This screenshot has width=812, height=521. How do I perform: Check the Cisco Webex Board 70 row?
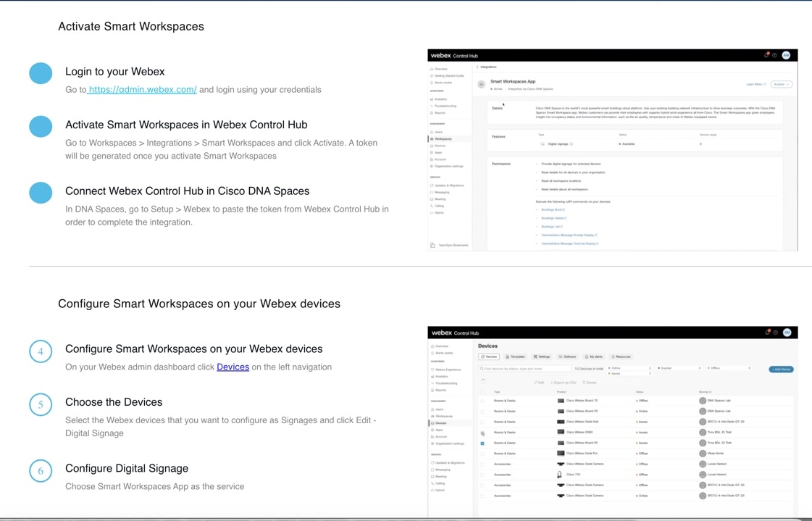[482, 401]
